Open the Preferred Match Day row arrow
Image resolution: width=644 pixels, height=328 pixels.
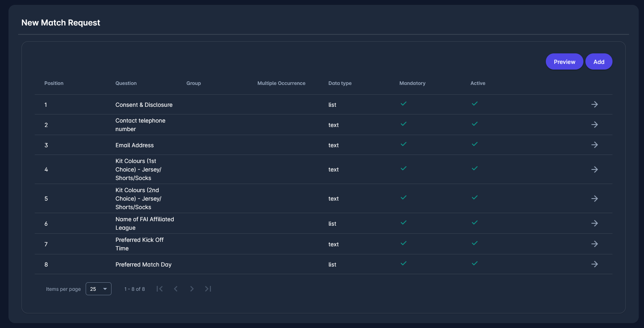[x=594, y=264]
